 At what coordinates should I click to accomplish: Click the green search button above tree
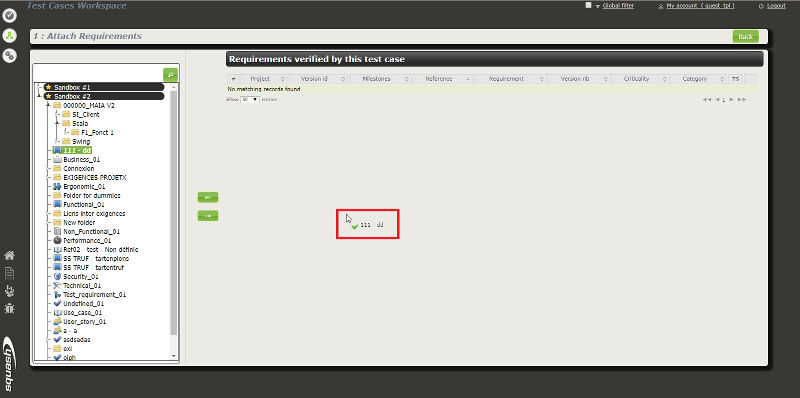(170, 74)
